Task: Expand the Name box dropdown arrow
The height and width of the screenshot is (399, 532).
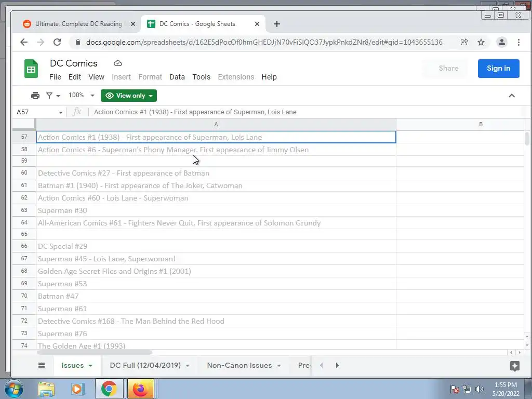Action: point(60,112)
